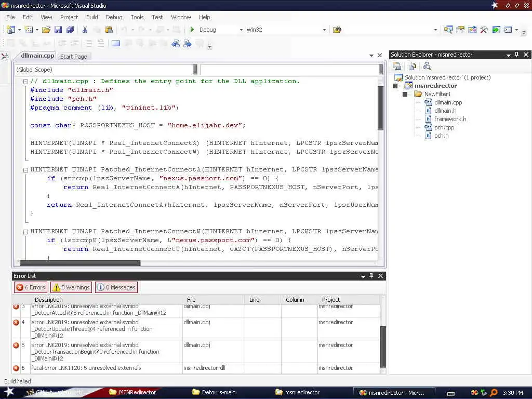Click the next bookmark icon
Image resolution: width=532 pixels, height=399 pixels.
point(187,44)
